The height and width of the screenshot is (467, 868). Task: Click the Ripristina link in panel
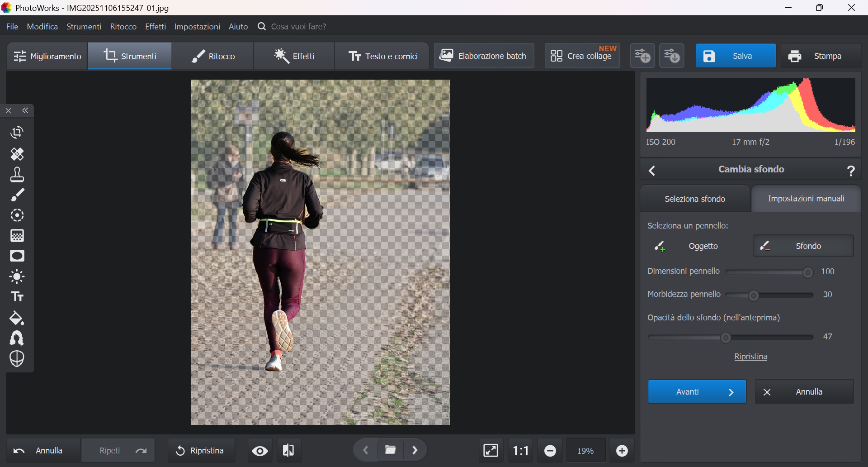tap(750, 357)
